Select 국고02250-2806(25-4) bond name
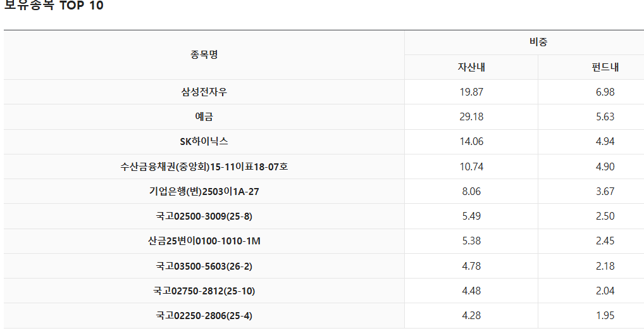 (x=204, y=316)
